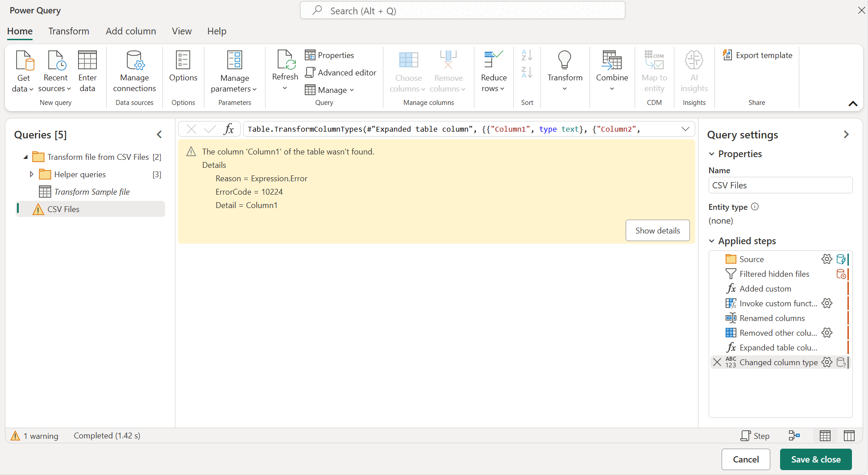Collapse the Query settings pane
Viewport: 868px width, 475px height.
tap(846, 134)
